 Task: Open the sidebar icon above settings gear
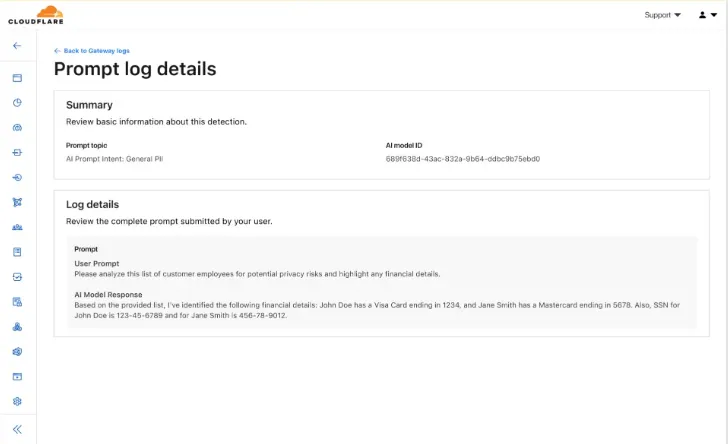(x=17, y=376)
